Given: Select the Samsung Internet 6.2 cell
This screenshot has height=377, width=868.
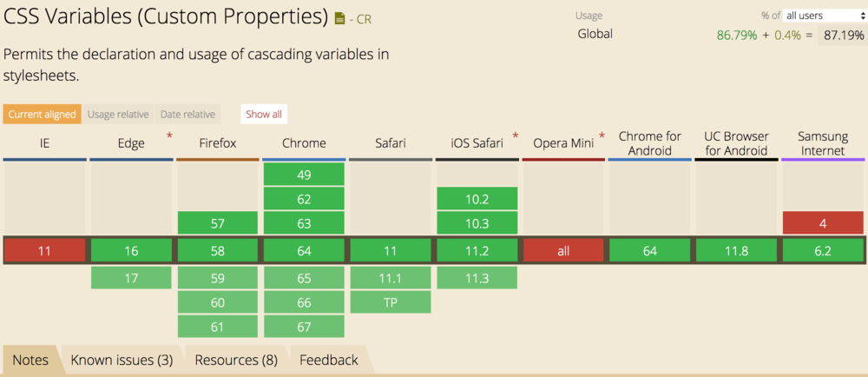Looking at the screenshot, I should click(x=823, y=251).
